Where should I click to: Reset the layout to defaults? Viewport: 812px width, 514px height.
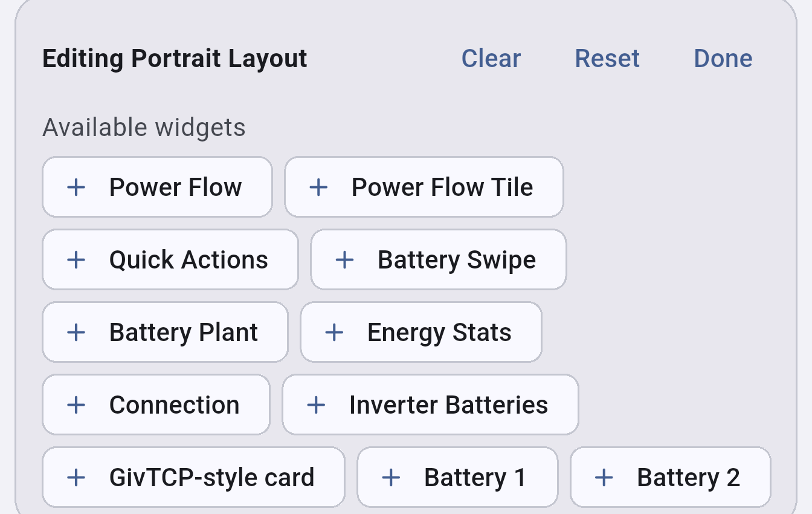(x=607, y=59)
